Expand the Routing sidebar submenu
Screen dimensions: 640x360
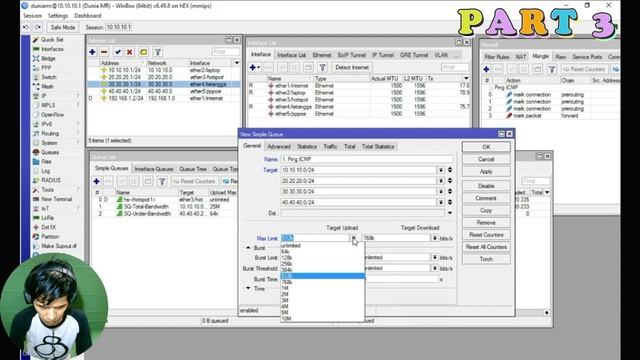click(78, 133)
